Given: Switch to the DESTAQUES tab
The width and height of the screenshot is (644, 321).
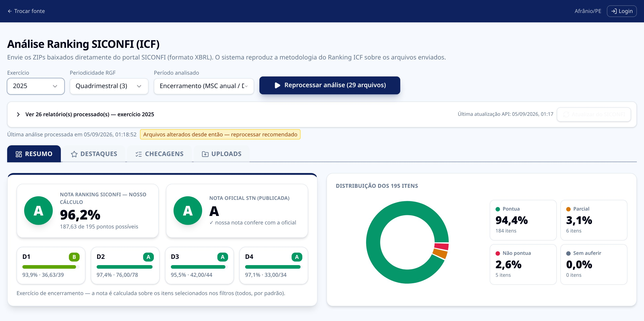Looking at the screenshot, I should point(94,154).
